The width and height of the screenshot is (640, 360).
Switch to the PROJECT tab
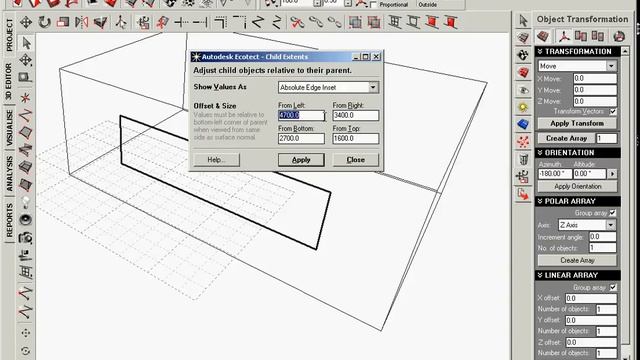pyautogui.click(x=9, y=35)
